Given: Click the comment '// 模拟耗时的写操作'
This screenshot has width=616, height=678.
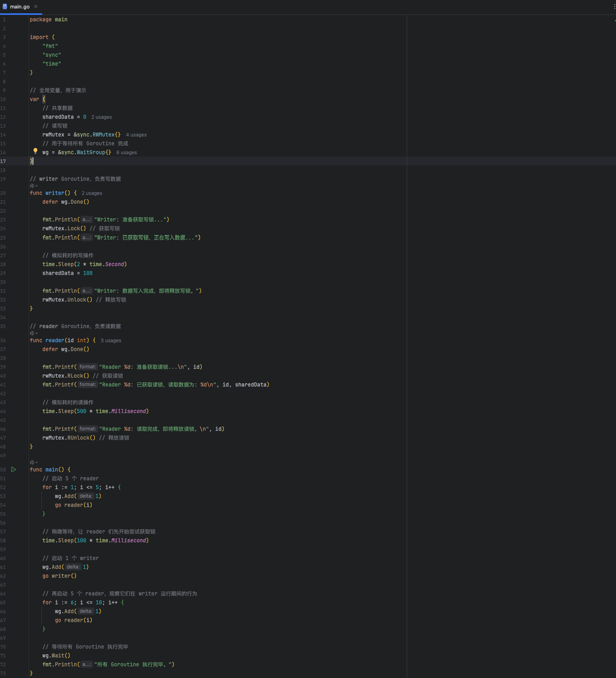Looking at the screenshot, I should 68,256.
